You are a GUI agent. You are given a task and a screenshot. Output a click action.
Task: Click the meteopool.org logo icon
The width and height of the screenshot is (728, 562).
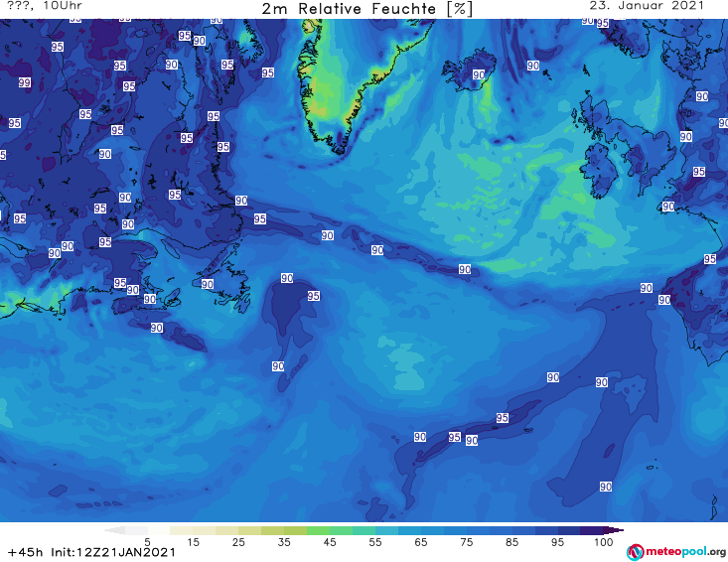click(635, 552)
